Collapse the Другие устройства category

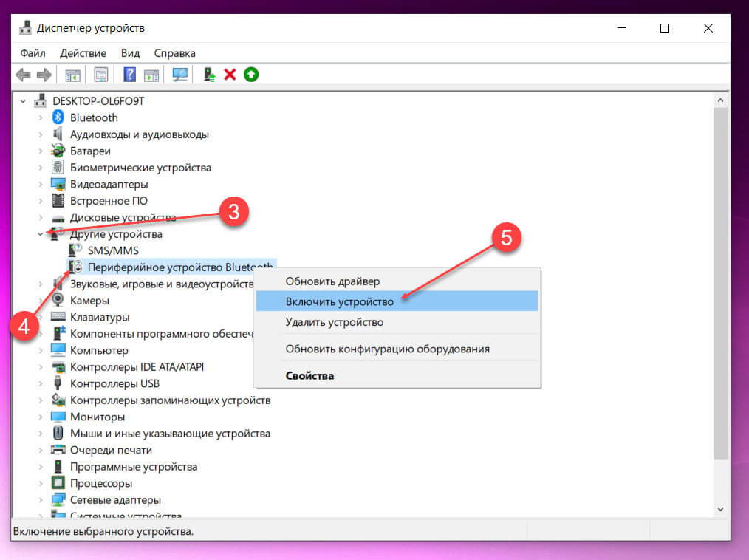(x=41, y=234)
